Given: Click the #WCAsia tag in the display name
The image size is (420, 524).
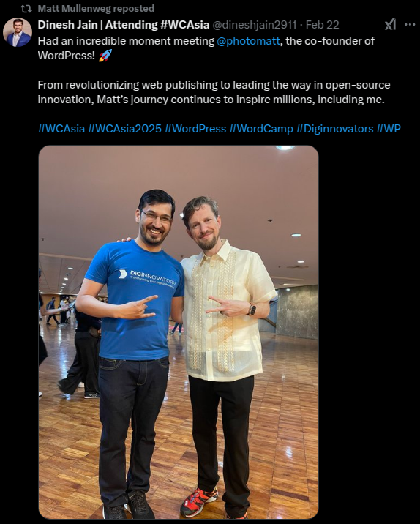Looking at the screenshot, I should pyautogui.click(x=185, y=25).
